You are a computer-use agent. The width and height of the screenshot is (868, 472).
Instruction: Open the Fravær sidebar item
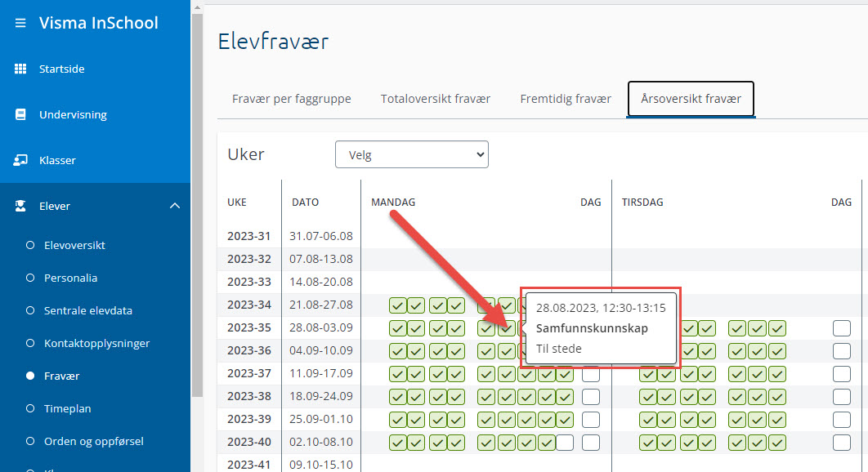click(x=61, y=376)
